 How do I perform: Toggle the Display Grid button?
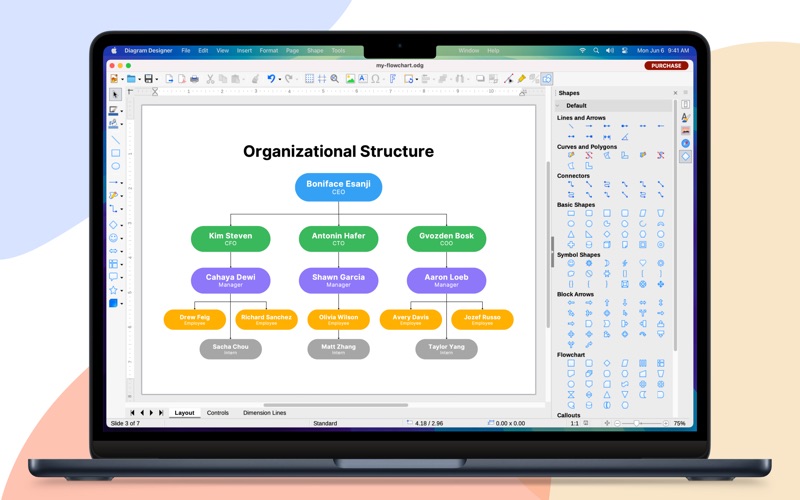[309, 79]
